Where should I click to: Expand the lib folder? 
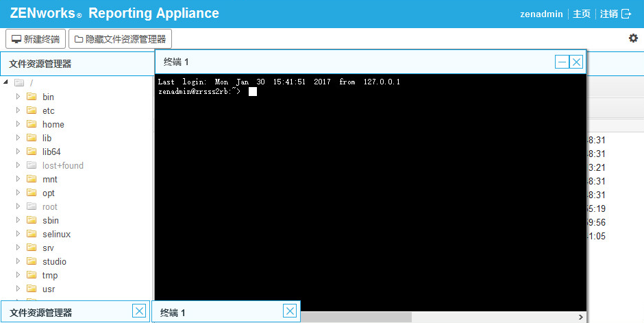(x=18, y=138)
